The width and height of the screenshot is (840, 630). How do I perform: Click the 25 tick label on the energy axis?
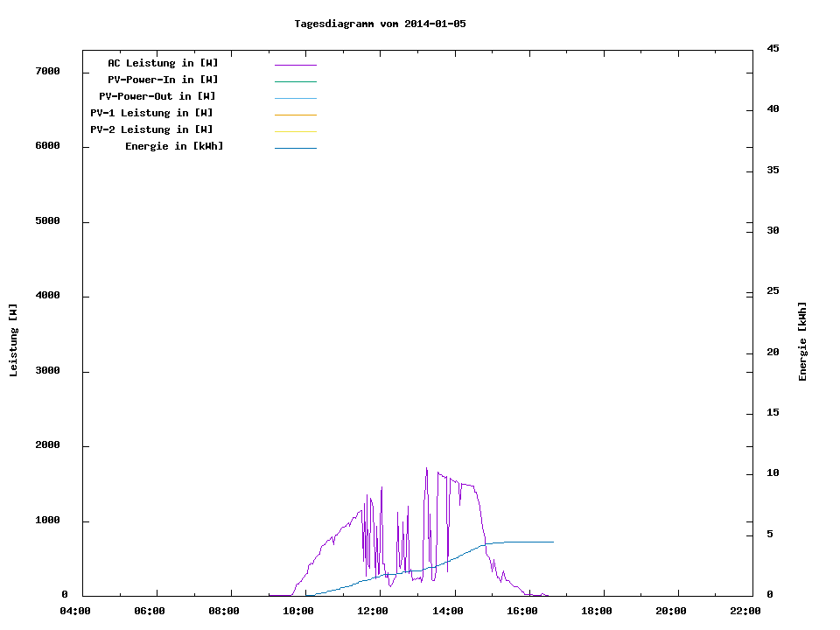(772, 290)
